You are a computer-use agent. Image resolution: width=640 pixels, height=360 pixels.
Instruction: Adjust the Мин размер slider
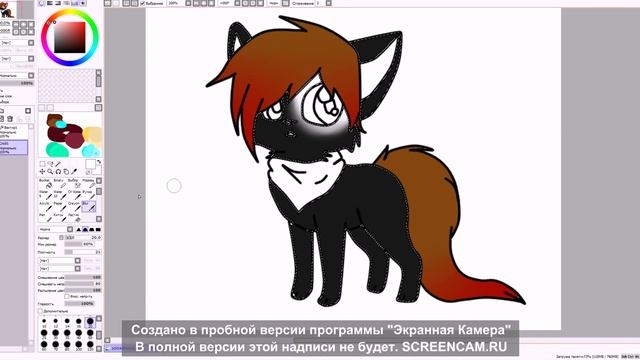coord(79,244)
